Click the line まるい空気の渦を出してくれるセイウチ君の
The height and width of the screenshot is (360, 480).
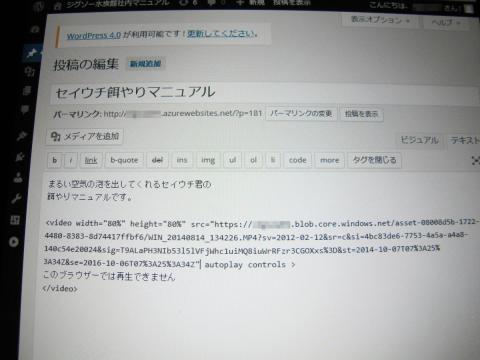click(129, 184)
